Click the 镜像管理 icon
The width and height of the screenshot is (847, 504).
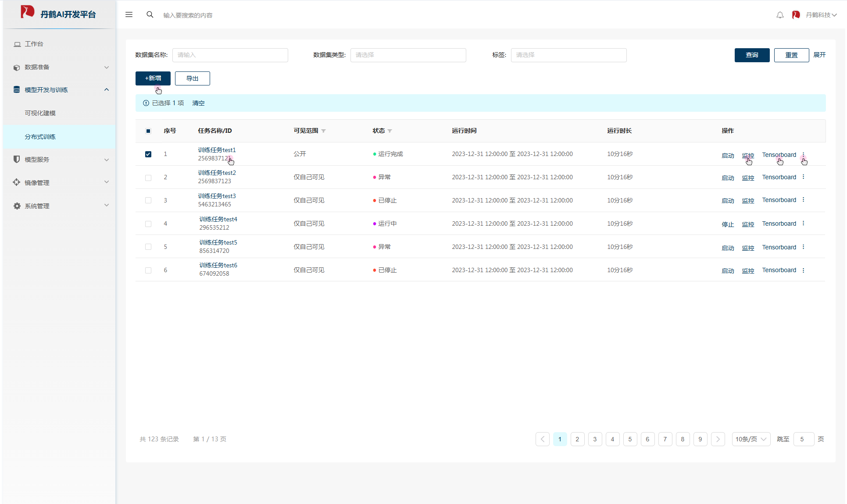tap(17, 182)
